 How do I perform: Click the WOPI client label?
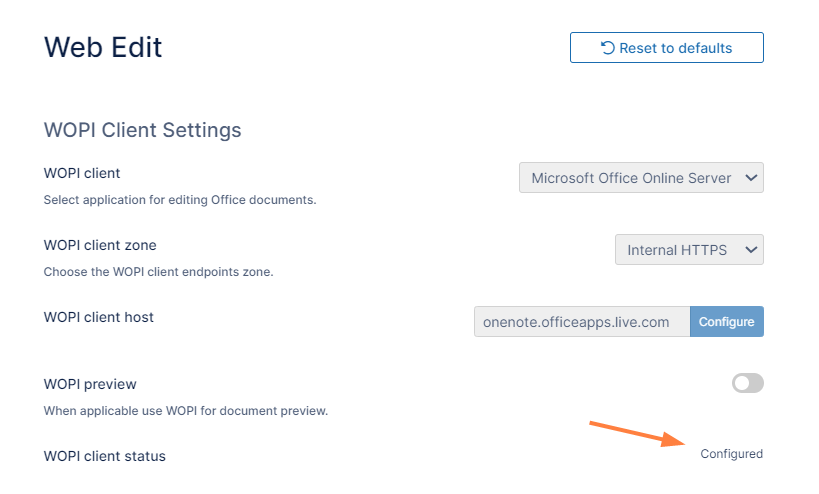point(82,173)
